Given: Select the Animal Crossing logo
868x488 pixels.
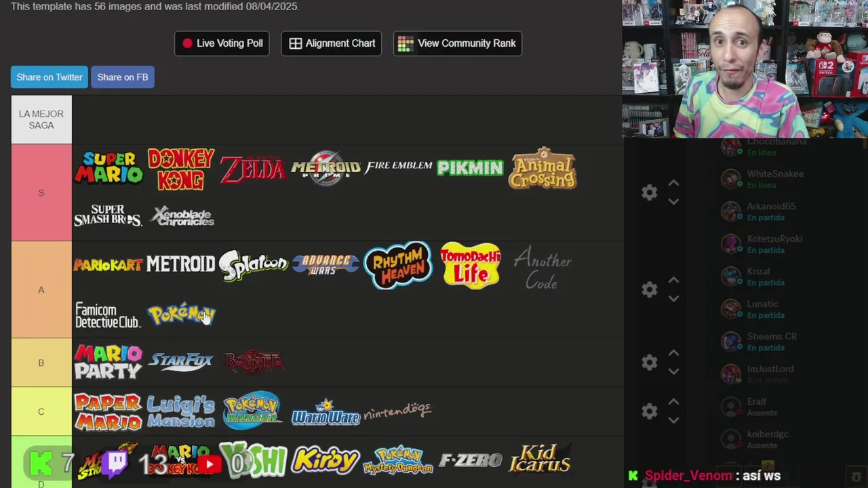Looking at the screenshot, I should coord(542,168).
